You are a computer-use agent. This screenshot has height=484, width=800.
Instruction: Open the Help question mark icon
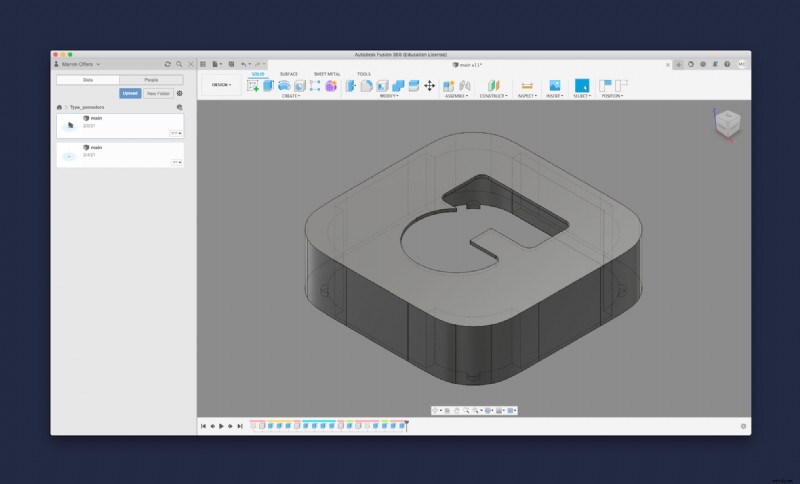pos(727,64)
